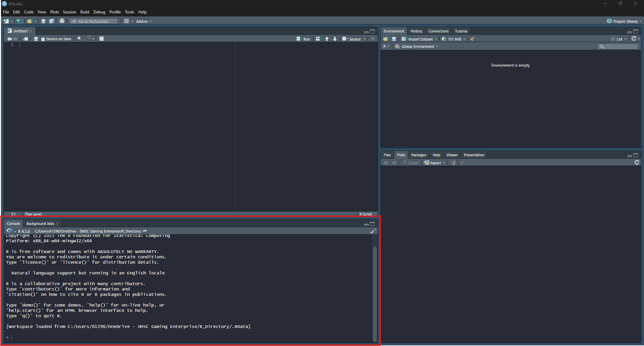Image resolution: width=644 pixels, height=346 pixels.
Task: Open the Code menu
Action: (x=28, y=12)
